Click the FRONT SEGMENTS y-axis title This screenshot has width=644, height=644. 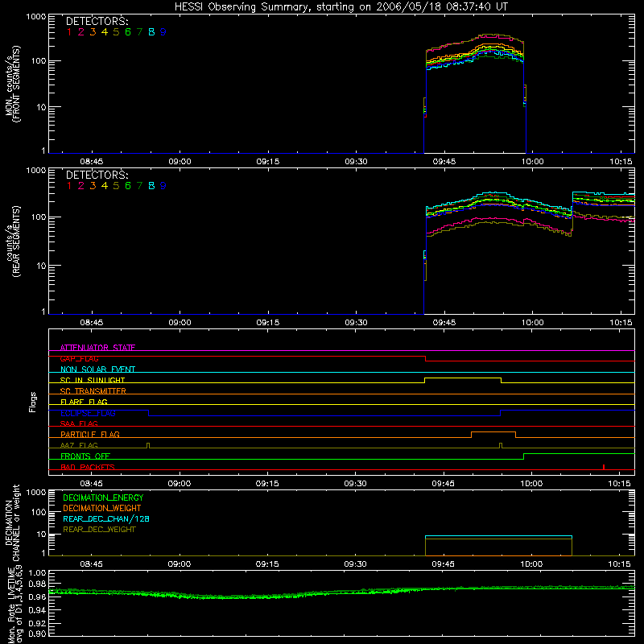(x=13, y=84)
